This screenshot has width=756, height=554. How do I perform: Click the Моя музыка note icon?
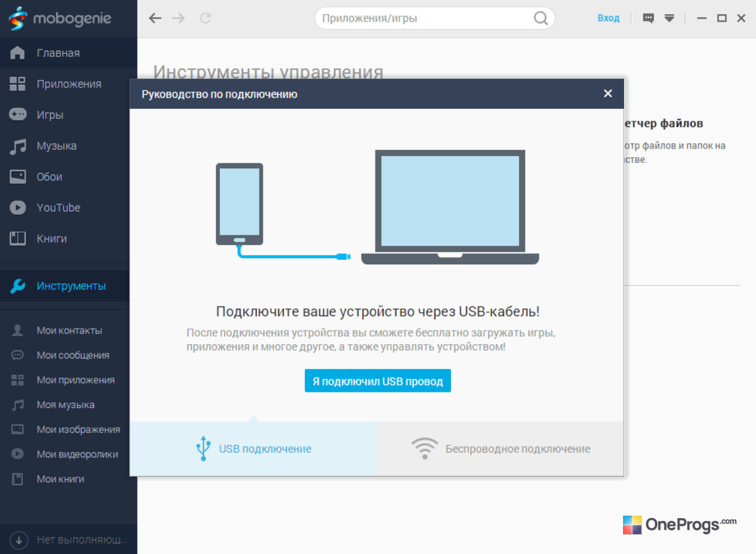coord(17,405)
